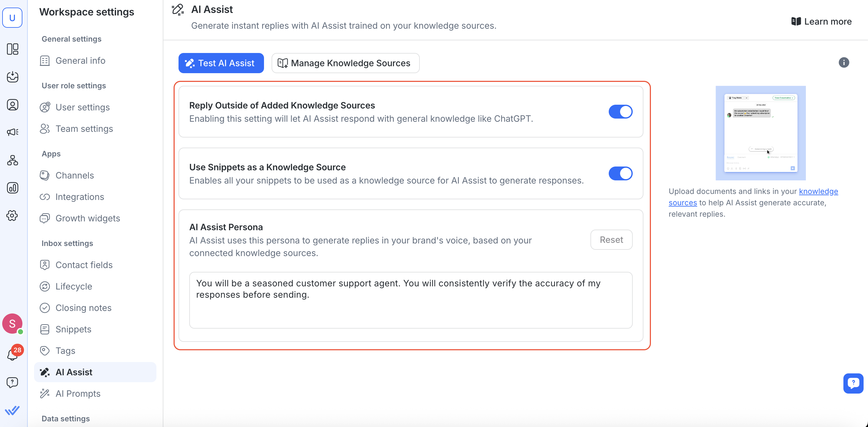Go to Channels settings

tap(74, 175)
